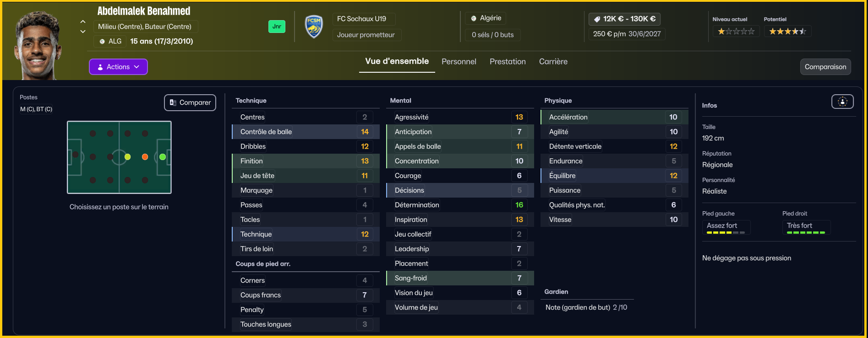Click the Potentiel star rating
The image size is (868, 338).
[787, 32]
